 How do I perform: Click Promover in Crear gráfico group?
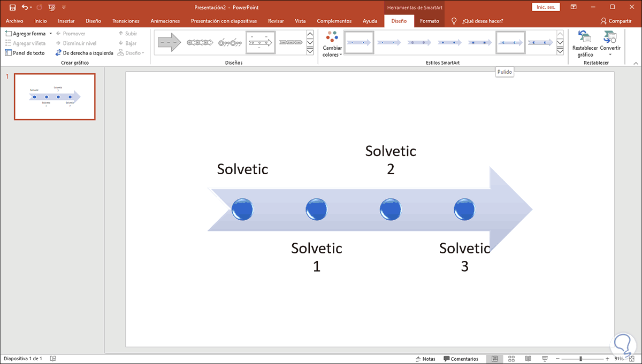point(70,33)
